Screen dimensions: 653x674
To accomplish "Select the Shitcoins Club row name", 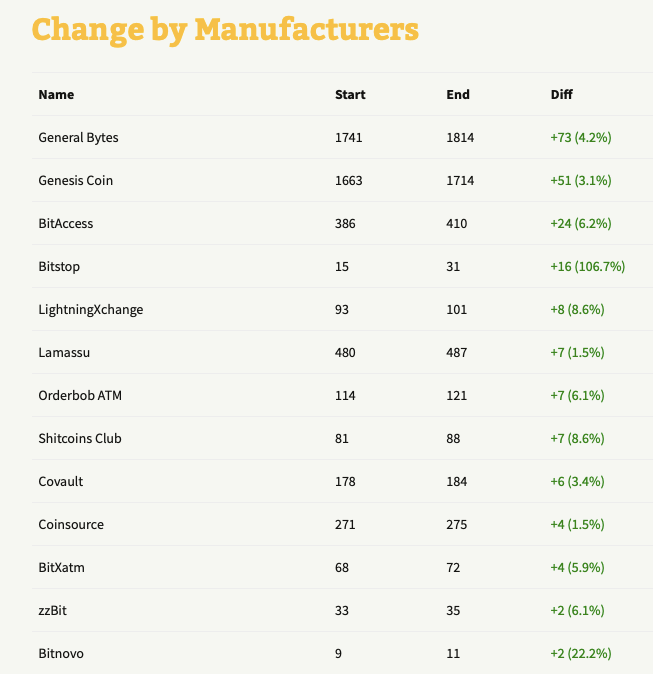I will (80, 439).
